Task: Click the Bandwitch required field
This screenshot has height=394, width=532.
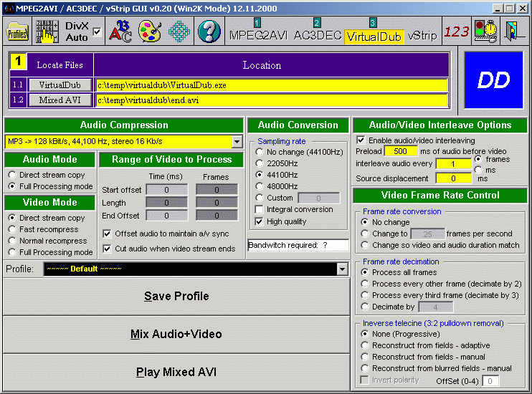Action: pyautogui.click(x=298, y=245)
